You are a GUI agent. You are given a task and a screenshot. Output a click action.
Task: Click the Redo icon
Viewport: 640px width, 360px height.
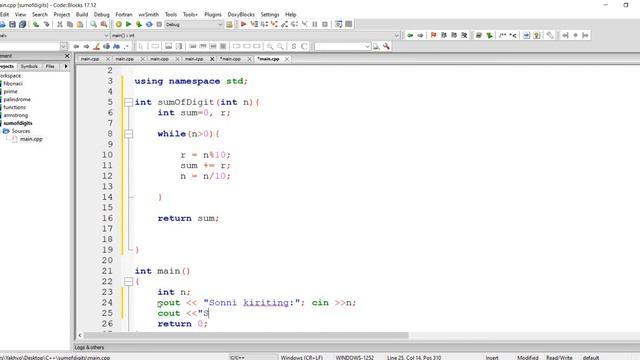click(47, 24)
